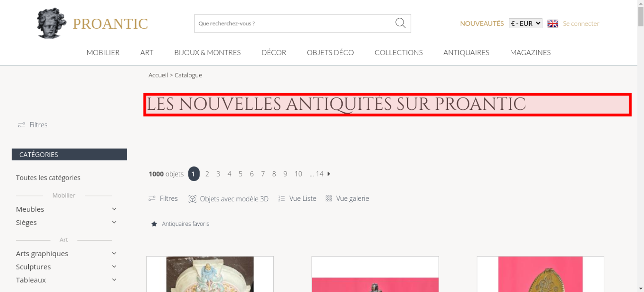
Task: Switch to Vue galerie view
Action: point(347,198)
